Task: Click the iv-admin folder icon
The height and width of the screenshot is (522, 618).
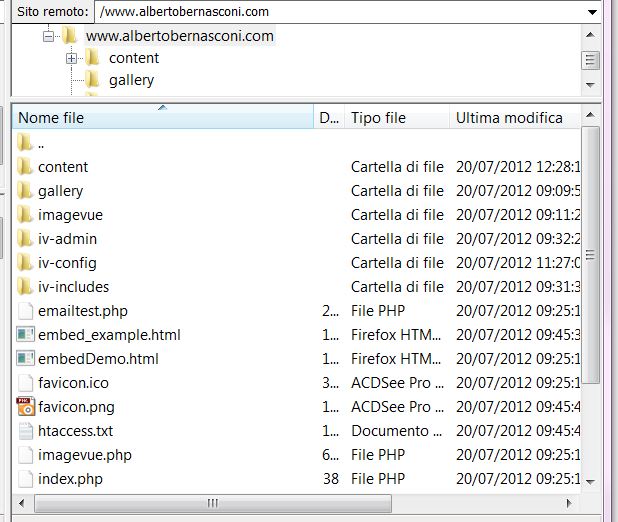Action: 24,239
